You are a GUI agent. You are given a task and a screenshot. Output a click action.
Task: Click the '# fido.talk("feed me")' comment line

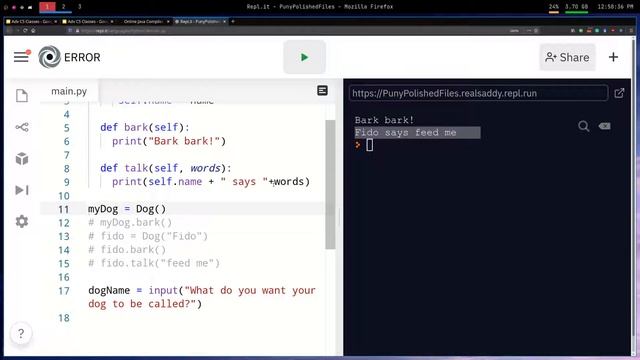[x=154, y=263]
